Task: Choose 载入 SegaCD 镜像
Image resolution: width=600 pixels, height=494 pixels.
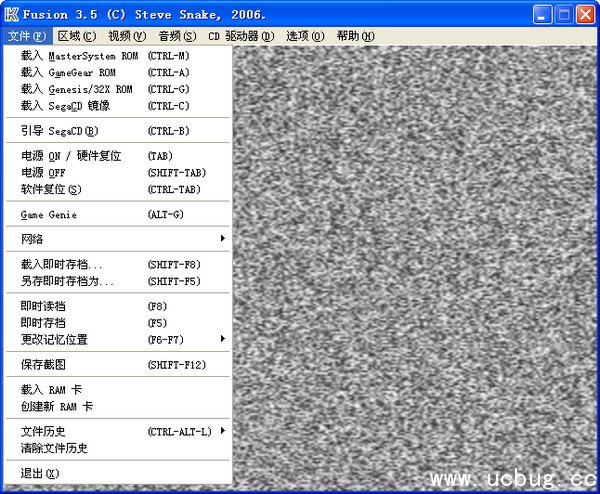Action: coord(118,106)
